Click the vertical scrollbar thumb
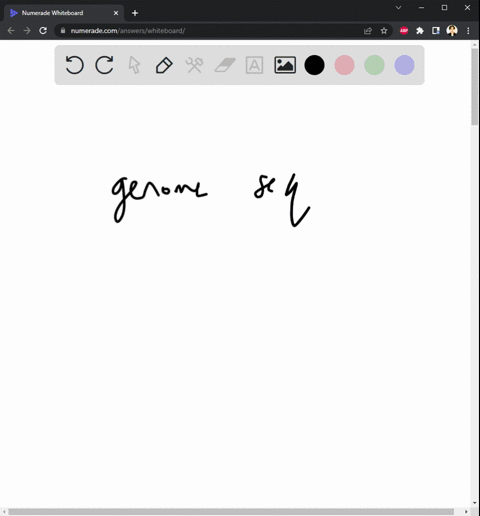The height and width of the screenshot is (516, 480). click(474, 87)
